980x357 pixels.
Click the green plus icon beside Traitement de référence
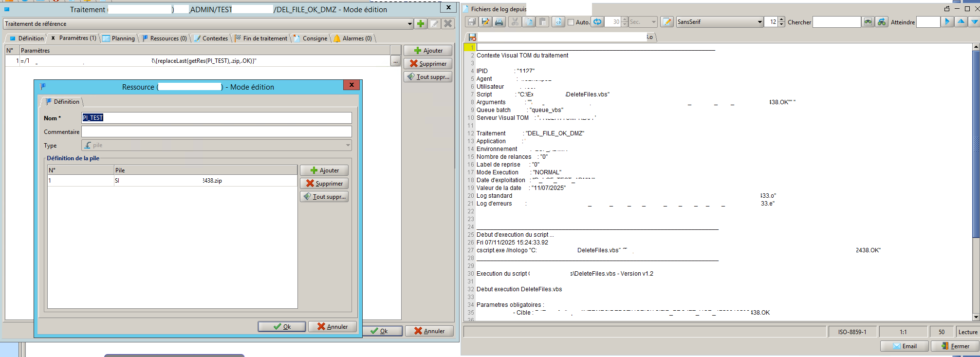tap(421, 23)
